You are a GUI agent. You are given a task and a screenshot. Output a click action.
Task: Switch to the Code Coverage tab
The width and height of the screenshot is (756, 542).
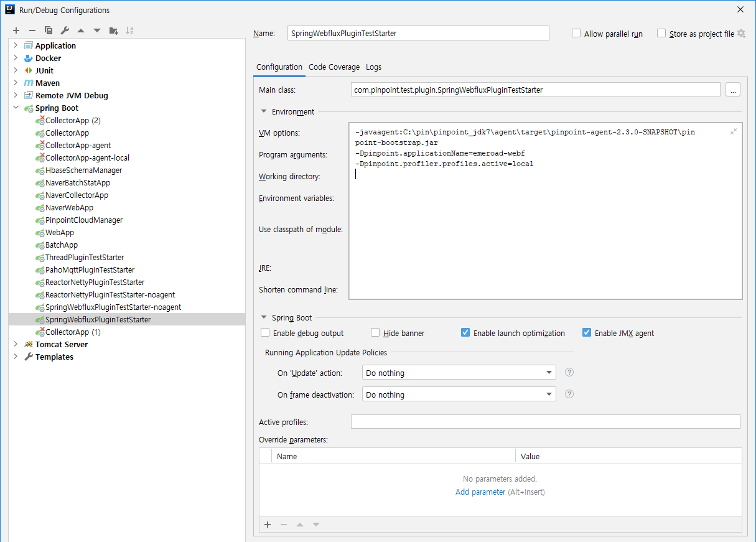334,67
